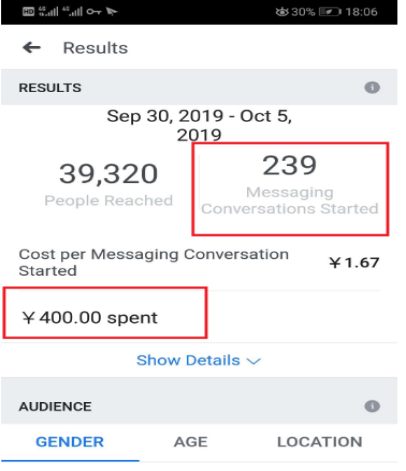Click the chevron next to Show Details
The image size is (406, 471).
pos(254,361)
